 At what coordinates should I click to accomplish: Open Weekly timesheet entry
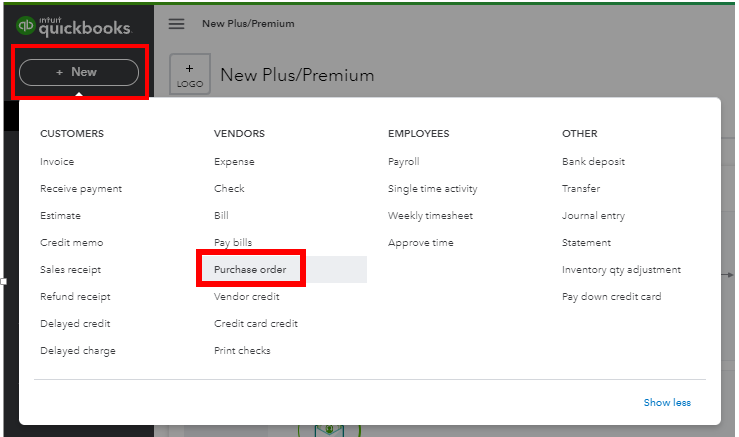click(x=430, y=215)
